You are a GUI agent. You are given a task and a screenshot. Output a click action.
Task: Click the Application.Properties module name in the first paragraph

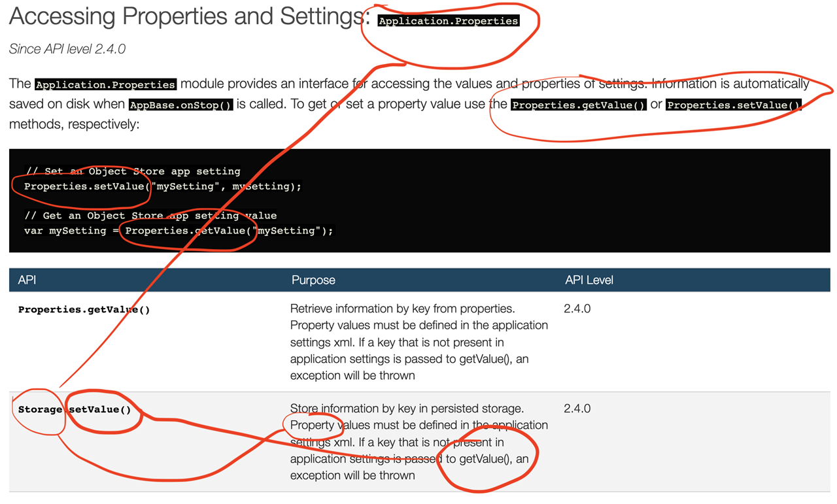105,84
